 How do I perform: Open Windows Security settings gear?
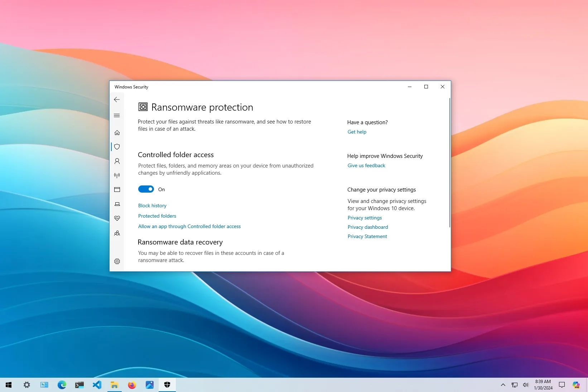pyautogui.click(x=117, y=261)
